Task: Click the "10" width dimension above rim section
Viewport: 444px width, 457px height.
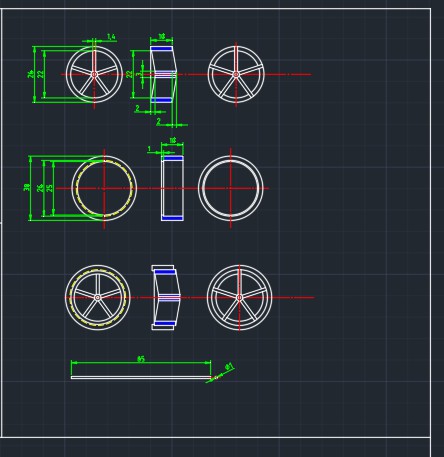Action: (162, 36)
